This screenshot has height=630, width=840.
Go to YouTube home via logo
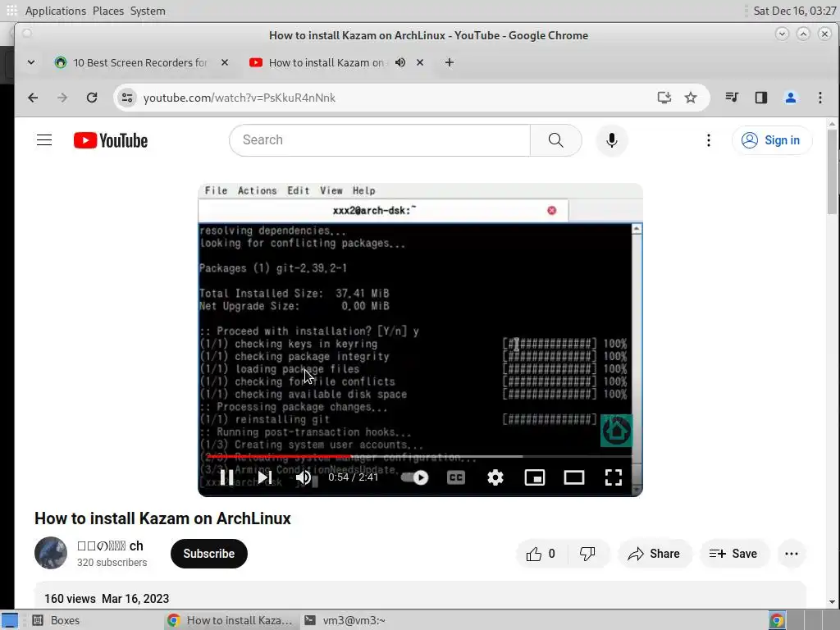point(111,140)
